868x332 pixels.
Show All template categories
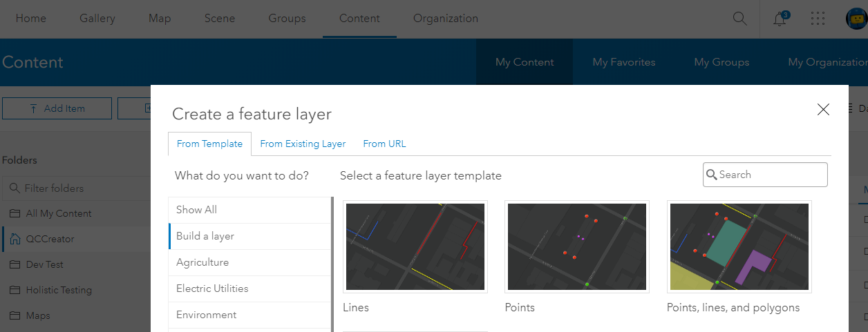[197, 210]
